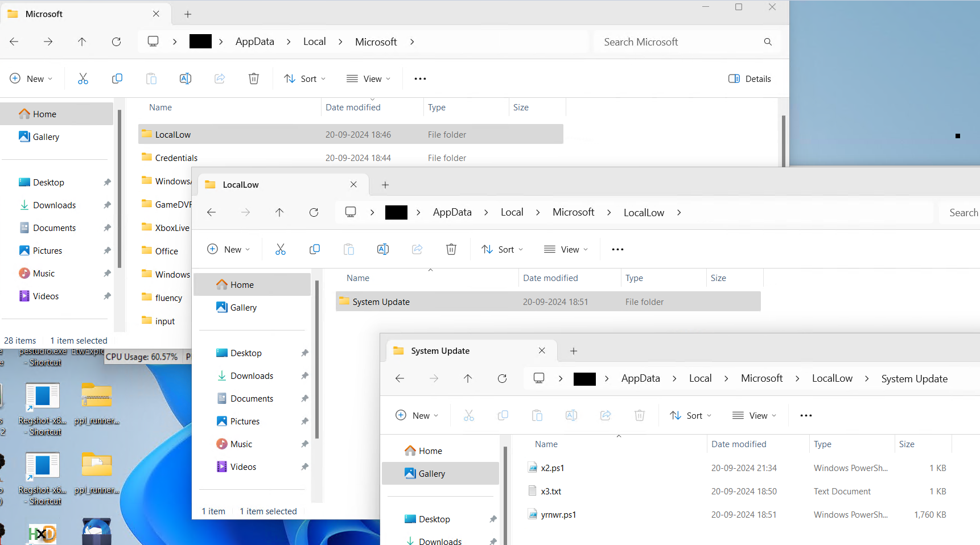
Task: Add new tab beside LocalLow tab
Action: point(385,185)
